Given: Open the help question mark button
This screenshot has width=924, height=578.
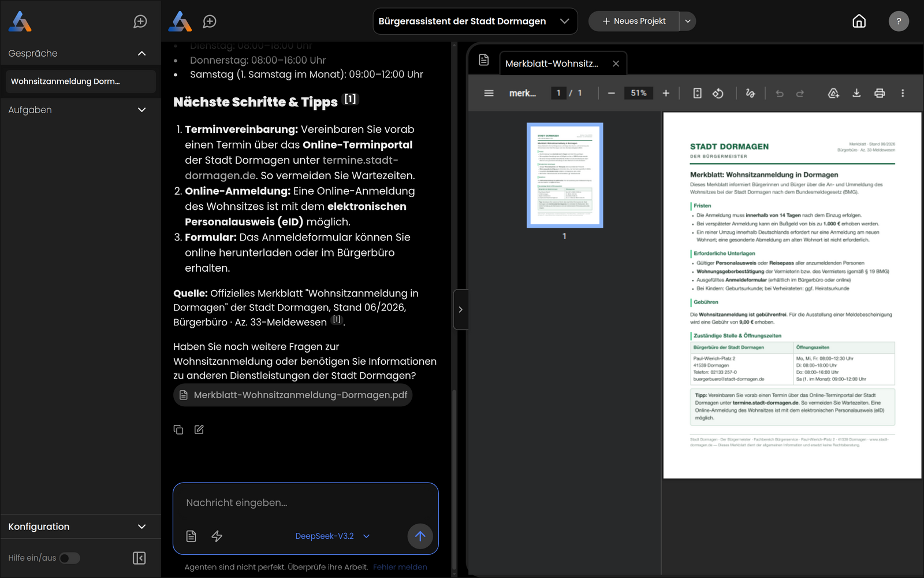Looking at the screenshot, I should pos(899,21).
